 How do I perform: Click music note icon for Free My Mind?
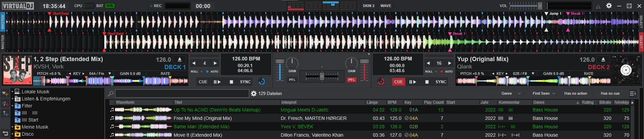(x=112, y=118)
